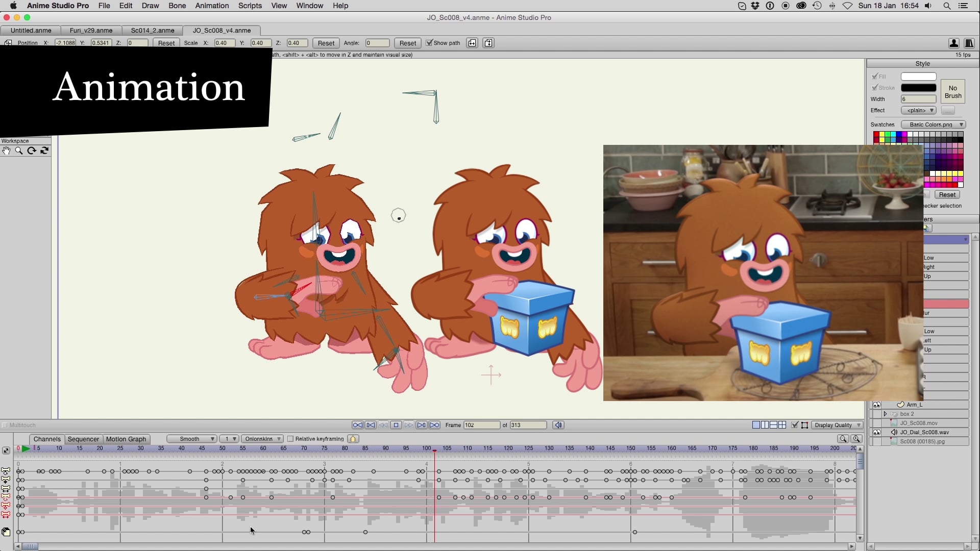Open the Display Quality dropdown
980x551 pixels.
(x=837, y=425)
